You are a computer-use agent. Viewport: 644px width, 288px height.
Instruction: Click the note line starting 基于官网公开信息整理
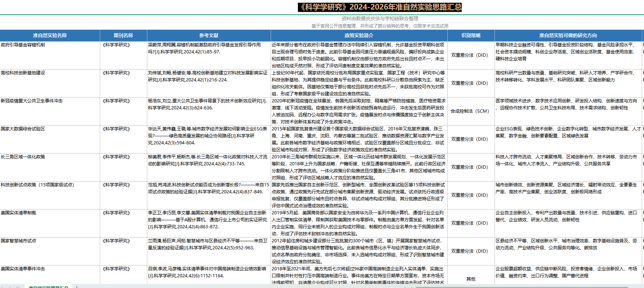(x=380, y=26)
